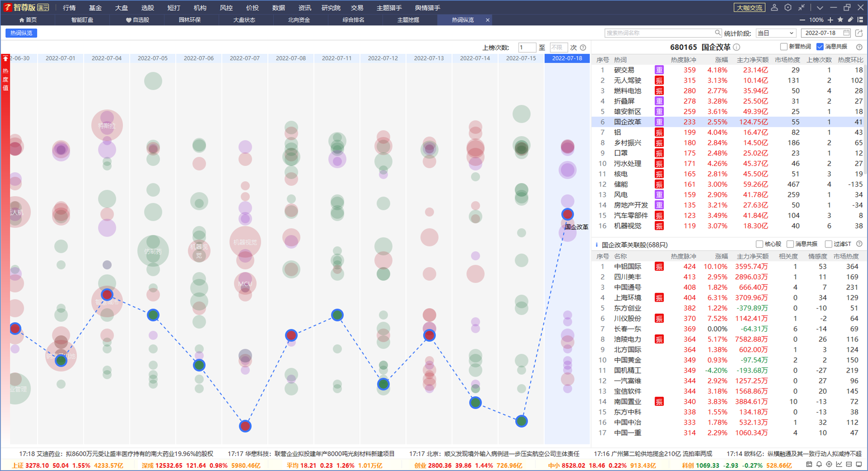Click the 上榜次数 minimum value field
Image resolution: width=868 pixels, height=471 pixels.
point(527,47)
